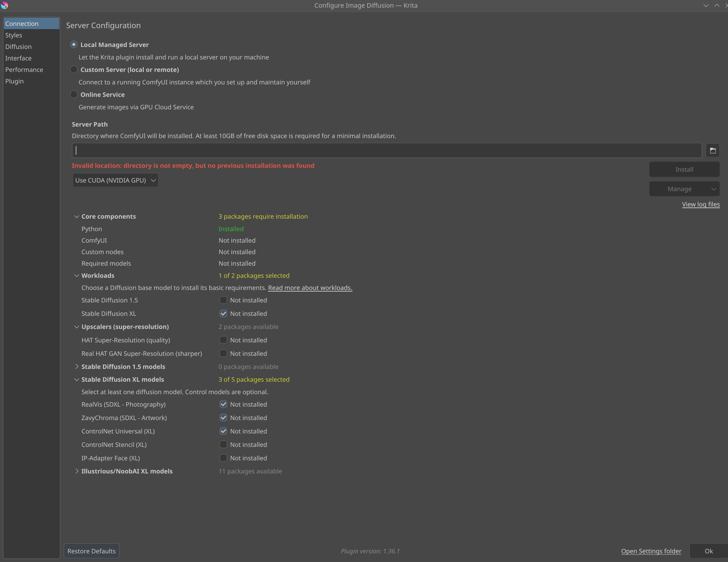This screenshot has width=728, height=562.
Task: Expand the Illustrious/NoobAI XL models section
Action: 77,471
